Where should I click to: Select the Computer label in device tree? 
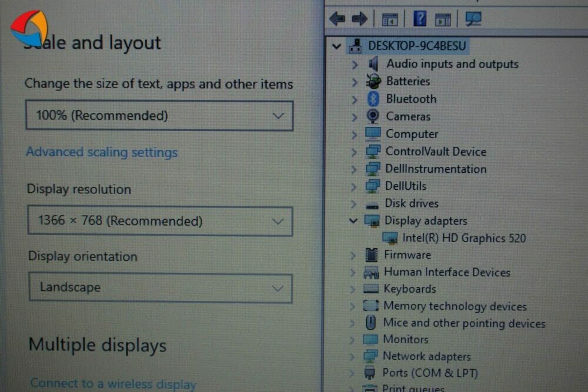(x=412, y=134)
